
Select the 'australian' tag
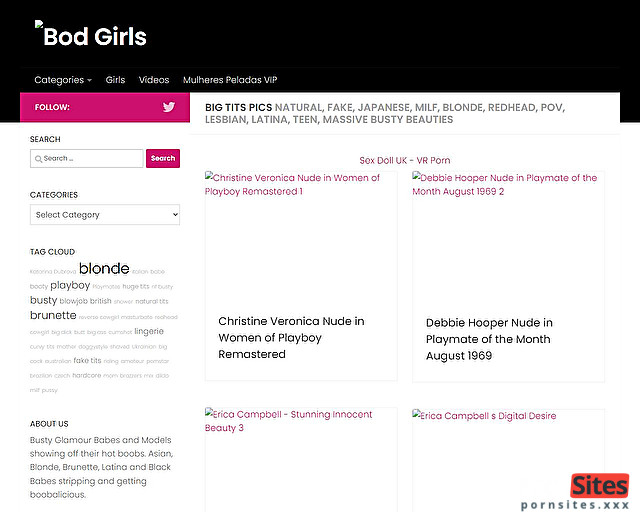(58, 361)
